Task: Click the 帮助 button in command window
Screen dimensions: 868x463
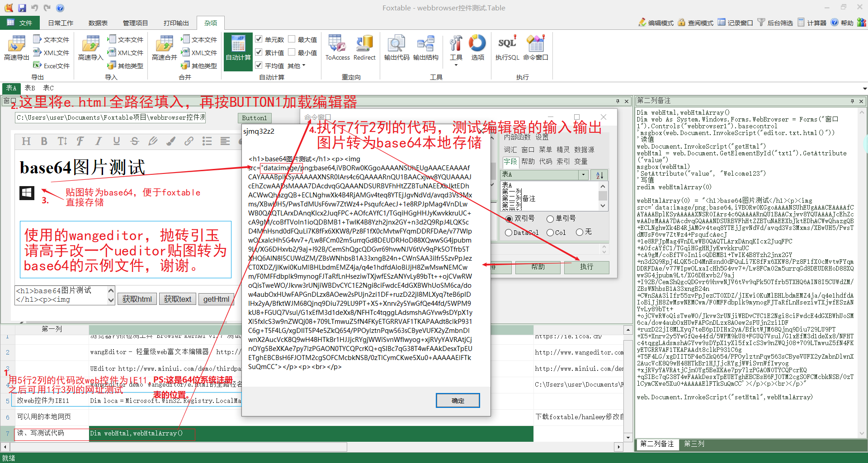Action: tap(538, 267)
